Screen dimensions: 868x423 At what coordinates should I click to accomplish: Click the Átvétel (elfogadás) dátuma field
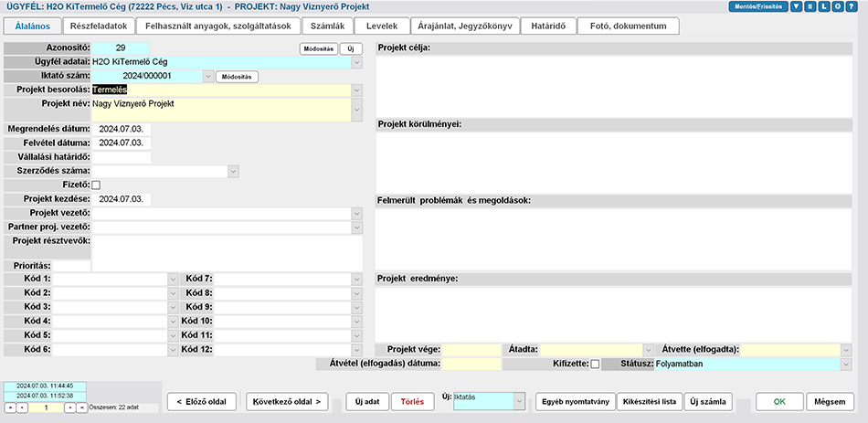coord(471,365)
